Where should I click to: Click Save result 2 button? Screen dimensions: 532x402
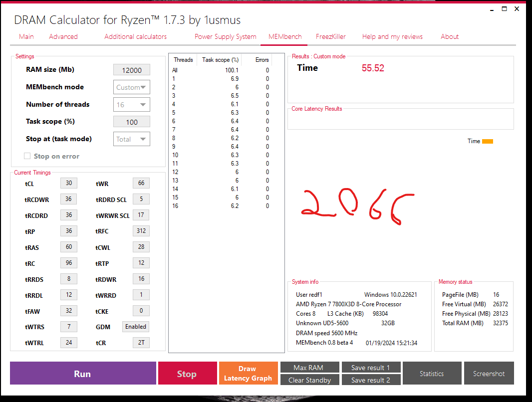[x=371, y=380]
